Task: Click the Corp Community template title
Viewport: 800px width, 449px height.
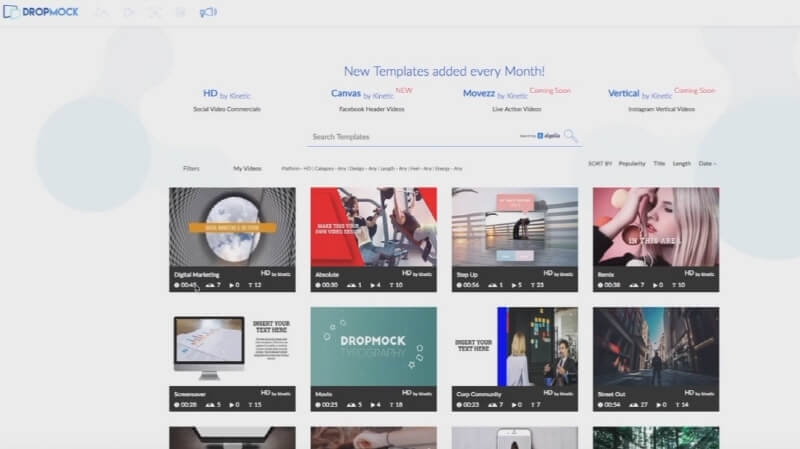Action: 479,394
